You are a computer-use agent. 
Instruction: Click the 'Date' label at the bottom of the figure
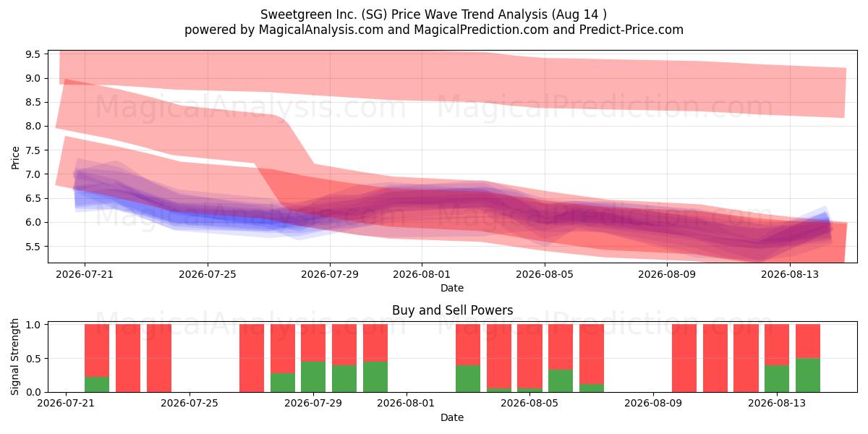point(452,417)
